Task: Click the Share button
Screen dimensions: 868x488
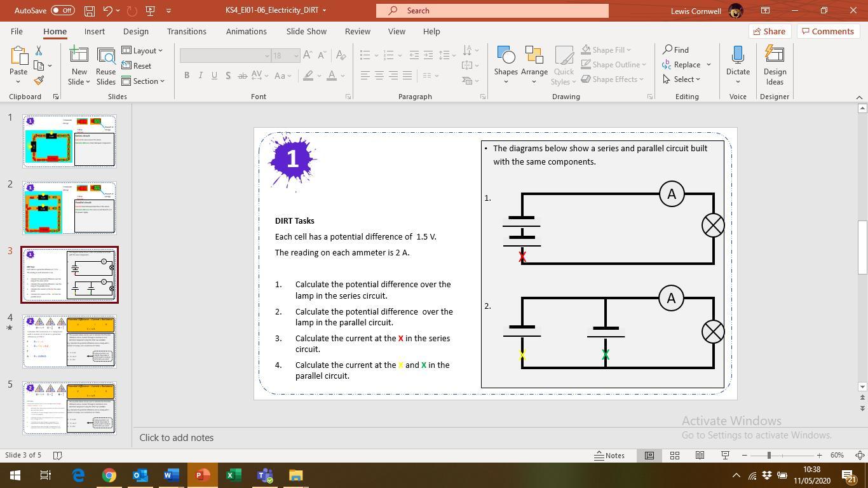Action: (x=769, y=31)
